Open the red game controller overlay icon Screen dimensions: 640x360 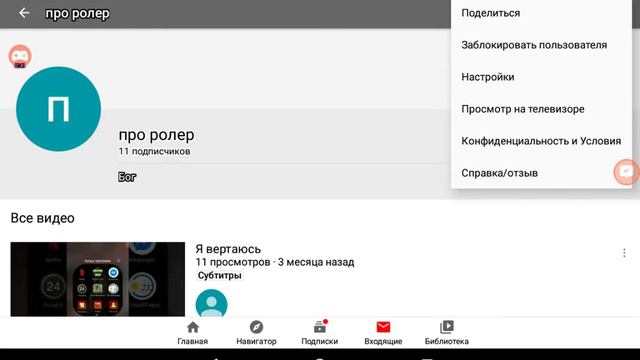coord(20,56)
